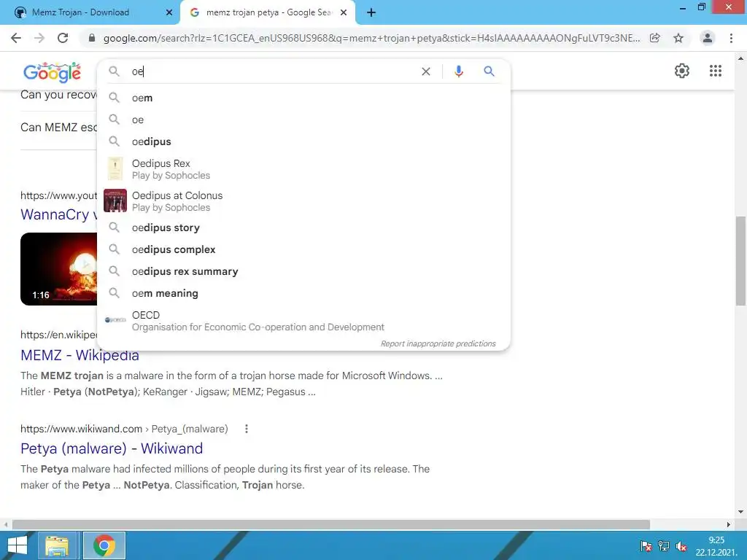Select 'oedipus story' suggestion
This screenshot has height=560, width=747.
303,227
